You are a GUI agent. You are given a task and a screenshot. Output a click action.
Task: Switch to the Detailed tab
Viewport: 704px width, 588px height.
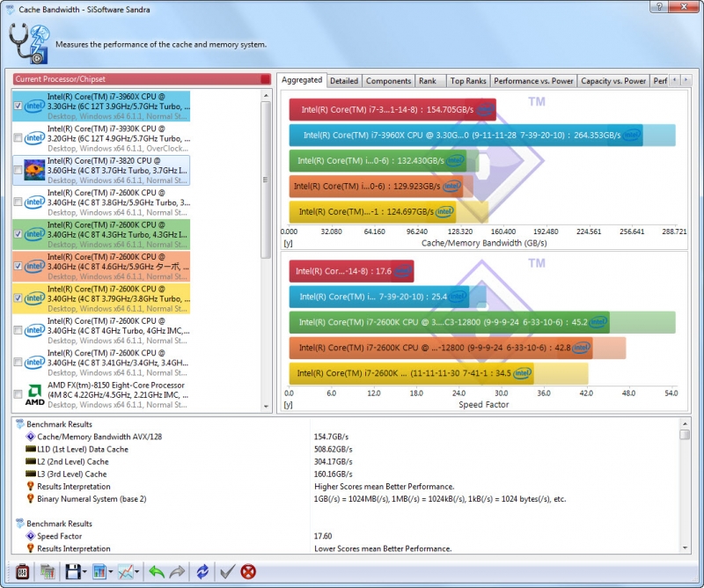pyautogui.click(x=344, y=81)
